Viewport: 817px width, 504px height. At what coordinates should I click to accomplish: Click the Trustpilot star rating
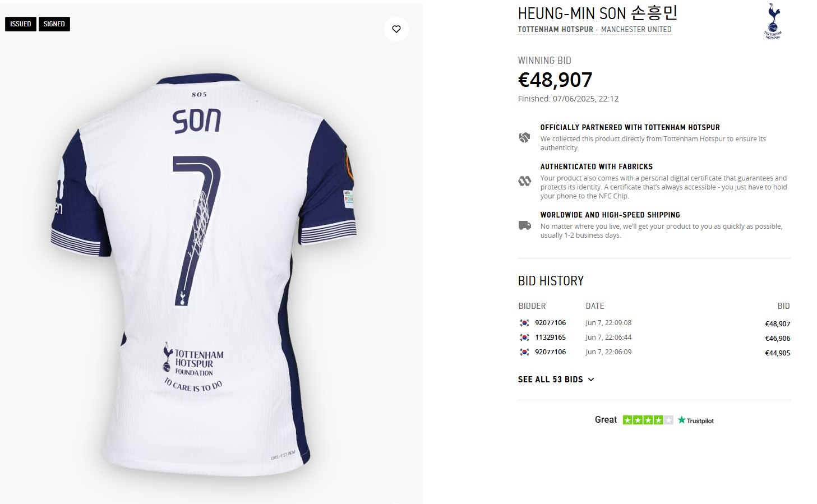tap(648, 420)
